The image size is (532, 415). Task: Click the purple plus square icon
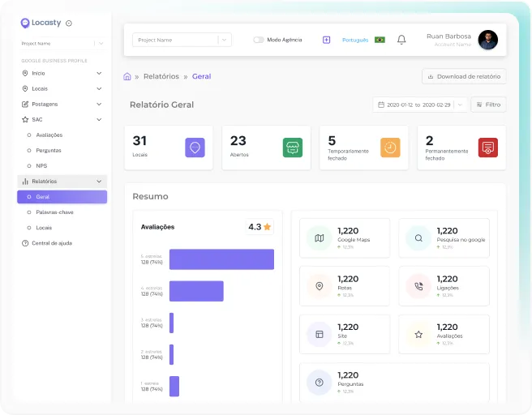click(326, 40)
